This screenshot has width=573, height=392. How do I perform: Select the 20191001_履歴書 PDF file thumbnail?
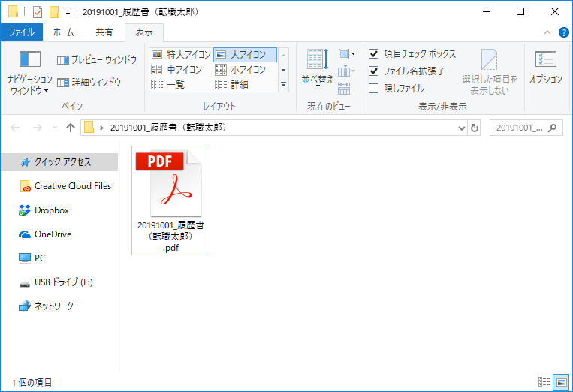pyautogui.click(x=170, y=184)
